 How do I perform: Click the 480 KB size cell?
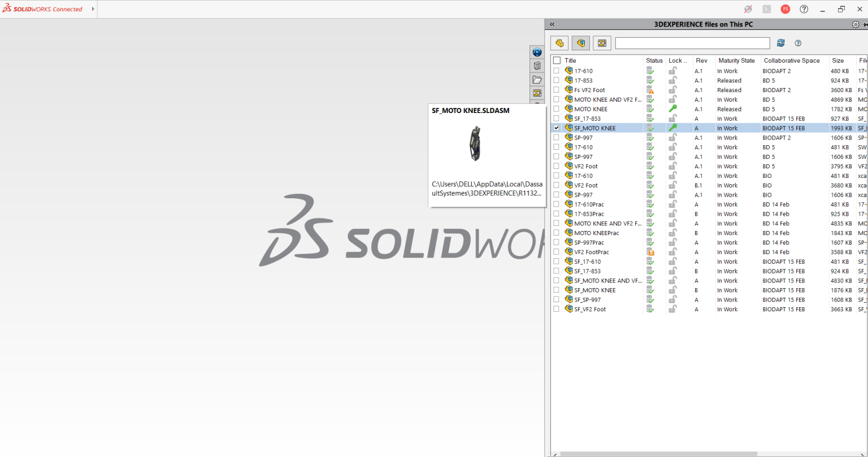pos(840,71)
